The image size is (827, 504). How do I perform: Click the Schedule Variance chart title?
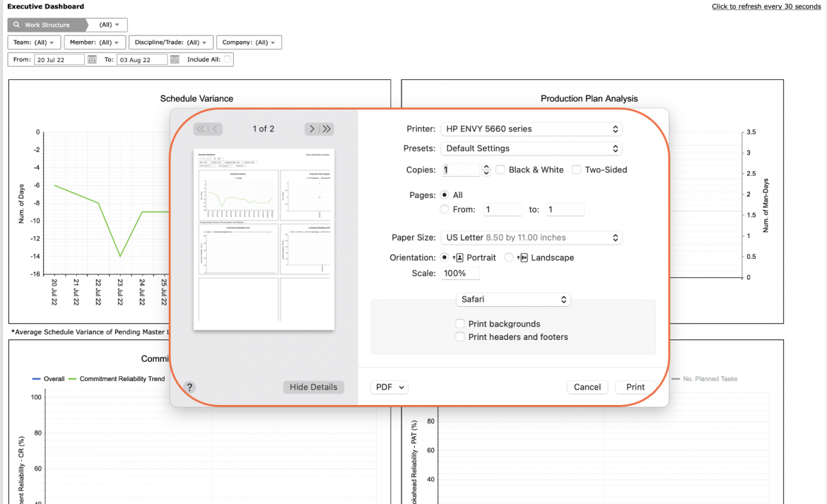(x=197, y=98)
